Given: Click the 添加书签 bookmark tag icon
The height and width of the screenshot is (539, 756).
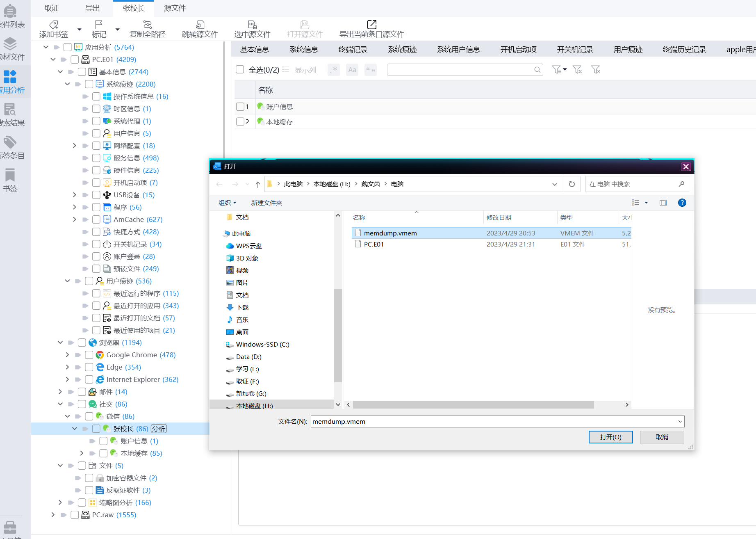Looking at the screenshot, I should point(54,25).
